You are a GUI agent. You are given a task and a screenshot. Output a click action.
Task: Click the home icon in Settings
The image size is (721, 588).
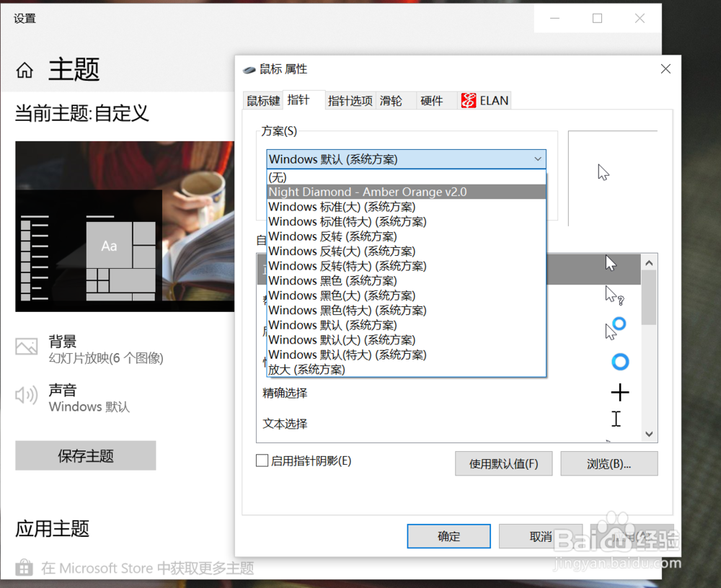click(25, 70)
